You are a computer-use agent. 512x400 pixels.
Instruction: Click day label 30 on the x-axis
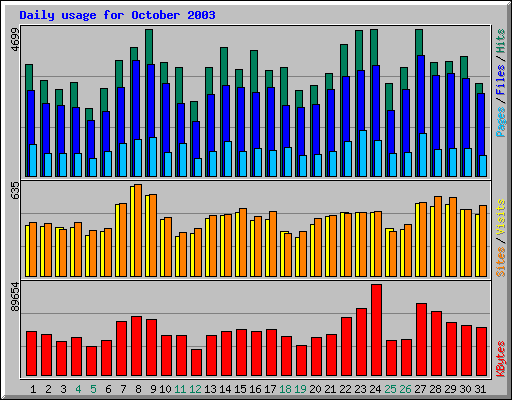465,389
